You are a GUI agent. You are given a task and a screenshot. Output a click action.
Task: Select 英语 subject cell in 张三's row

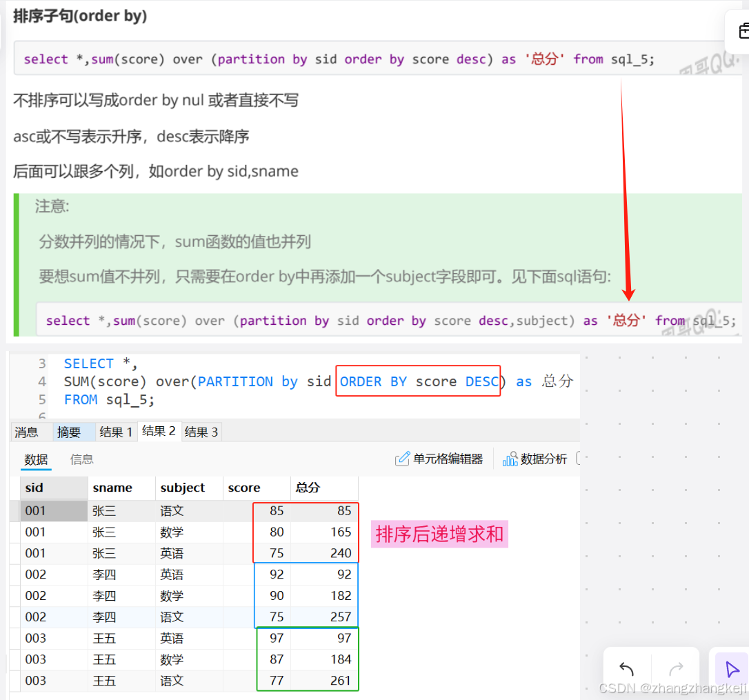[189, 553]
